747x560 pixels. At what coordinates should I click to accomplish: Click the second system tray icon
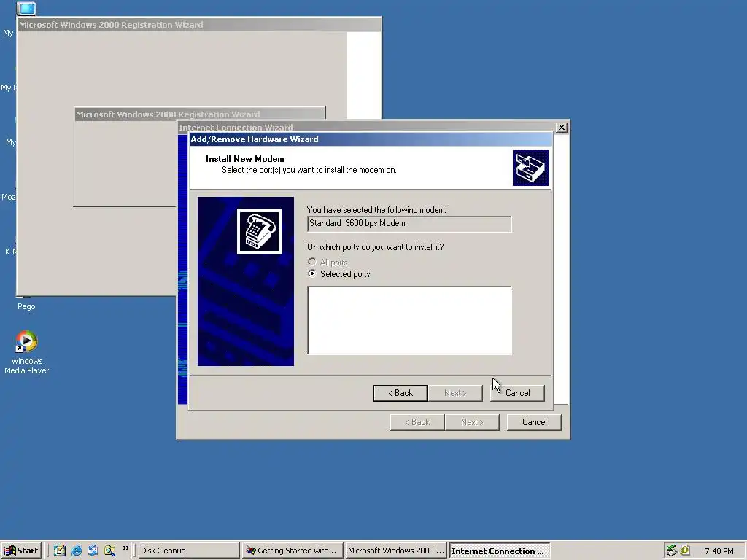(x=685, y=551)
